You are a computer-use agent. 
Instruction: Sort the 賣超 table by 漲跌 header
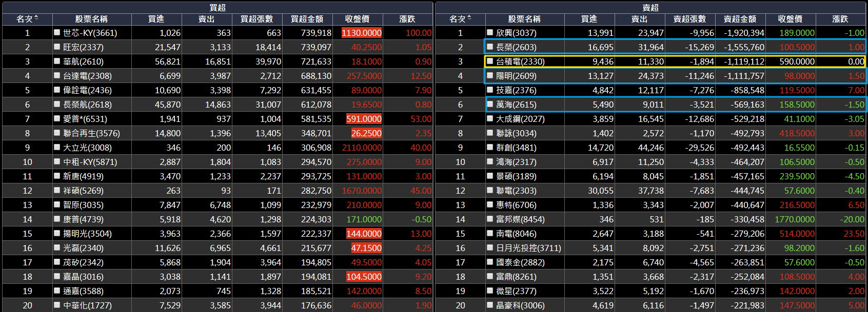pos(840,19)
